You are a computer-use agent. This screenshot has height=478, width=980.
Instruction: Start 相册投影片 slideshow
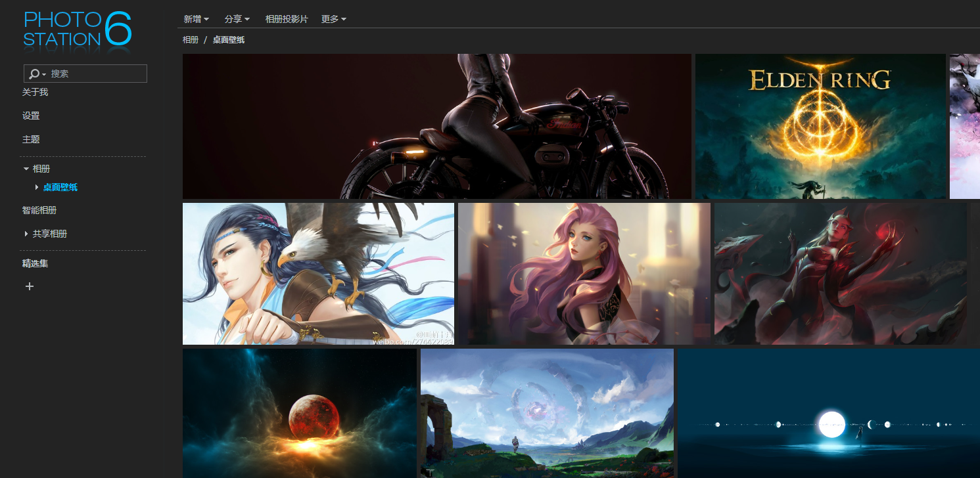286,19
